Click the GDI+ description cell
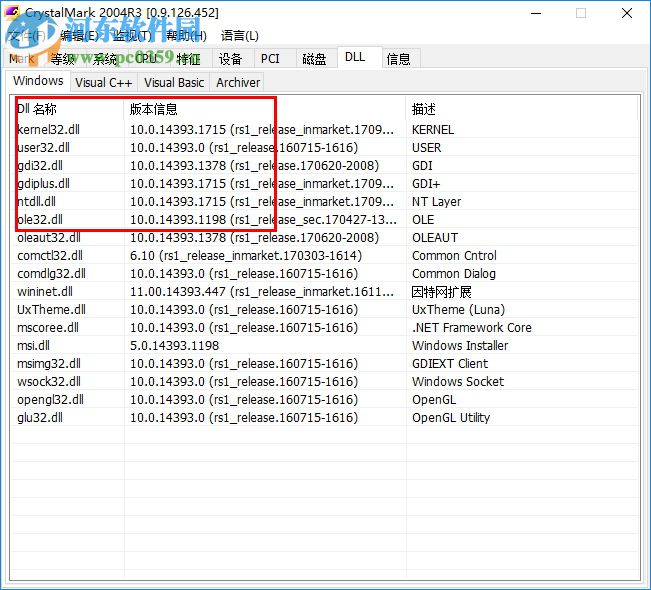The height and width of the screenshot is (590, 651). (x=426, y=184)
